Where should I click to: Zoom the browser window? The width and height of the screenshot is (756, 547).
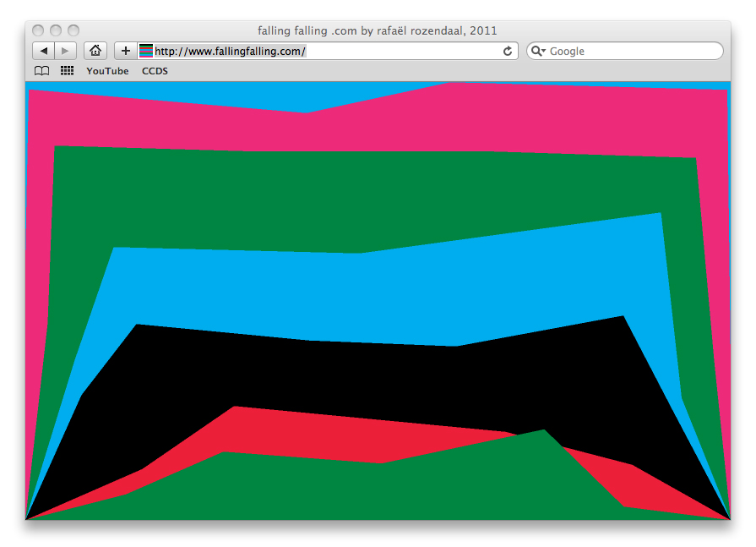point(73,30)
